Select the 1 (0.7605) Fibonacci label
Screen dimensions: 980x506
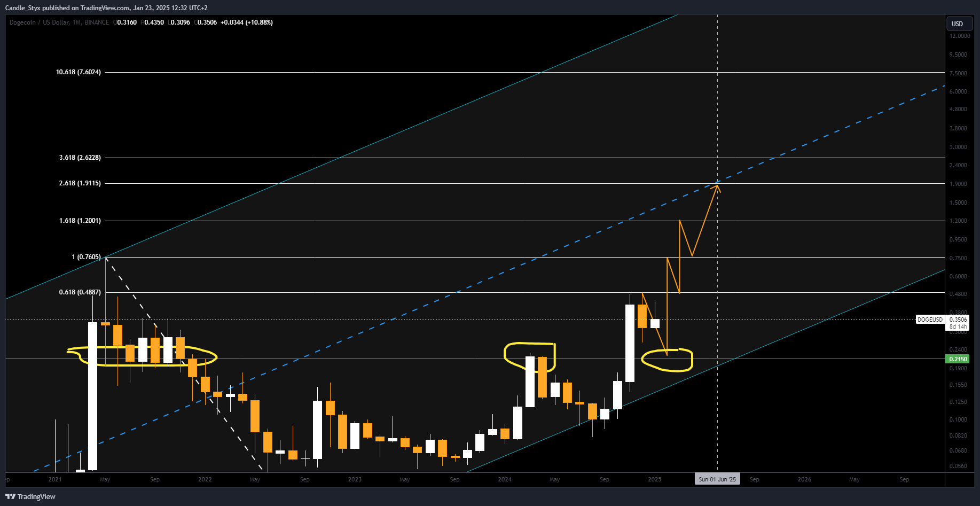[87, 257]
